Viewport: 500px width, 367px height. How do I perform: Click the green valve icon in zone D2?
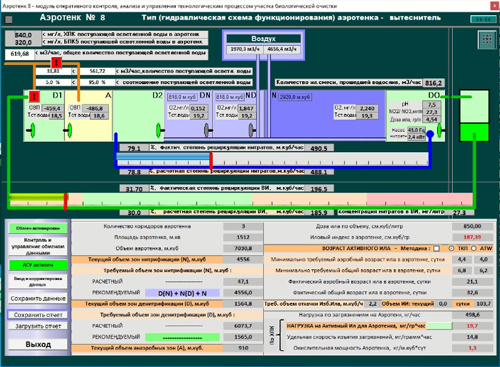tap(159, 129)
